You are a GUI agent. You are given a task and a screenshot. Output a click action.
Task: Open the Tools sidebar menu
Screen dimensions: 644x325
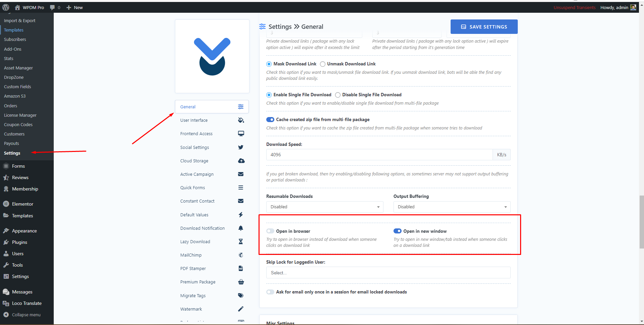[17, 265]
